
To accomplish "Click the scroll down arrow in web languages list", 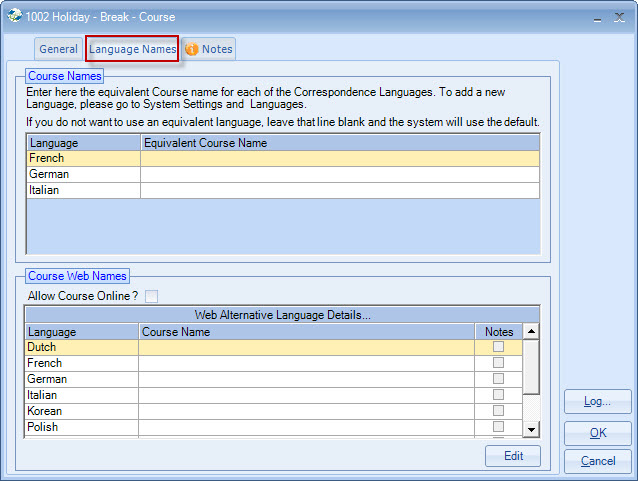I will (531, 429).
